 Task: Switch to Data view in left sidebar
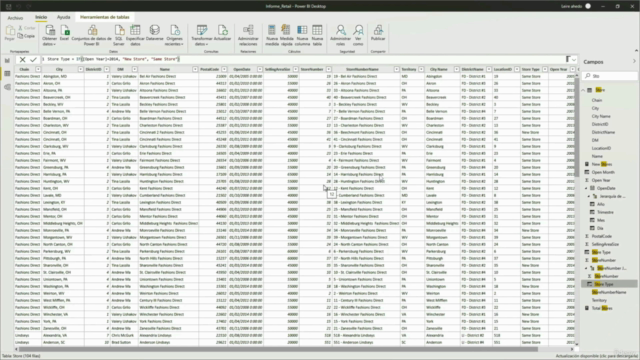coord(7,73)
